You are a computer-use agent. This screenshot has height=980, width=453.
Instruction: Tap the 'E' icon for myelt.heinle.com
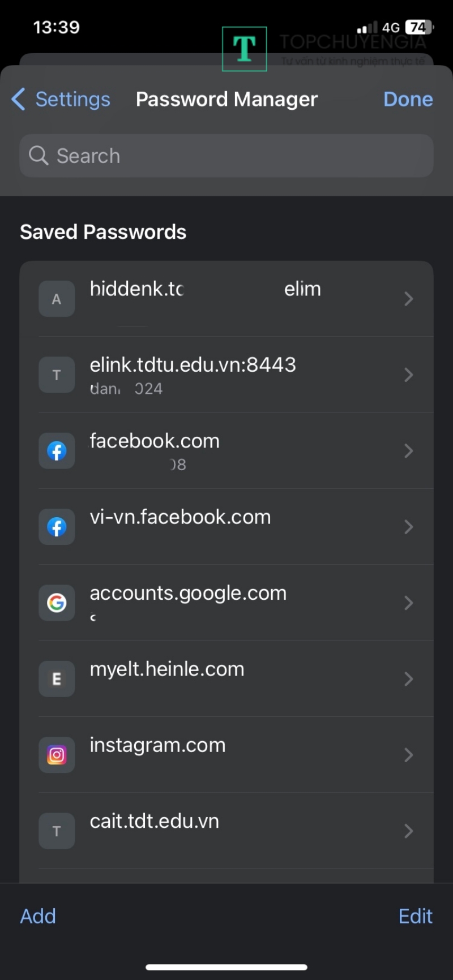[57, 679]
